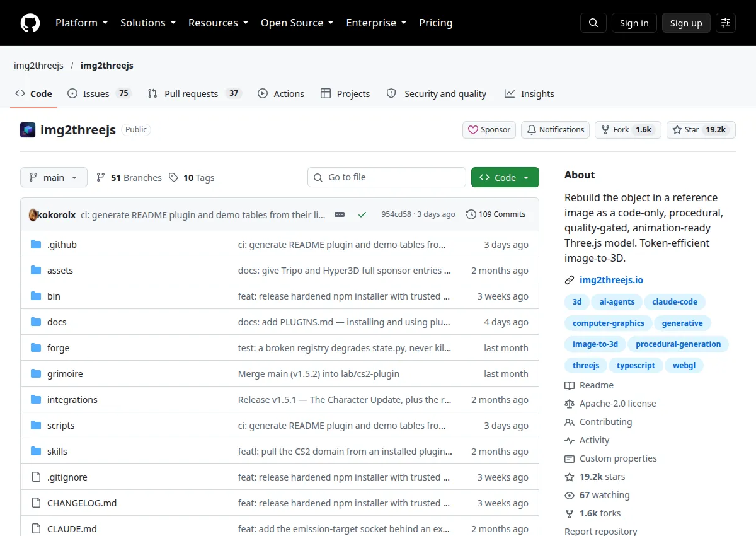Expand the green Code dropdown
The image size is (756, 536).
505,178
